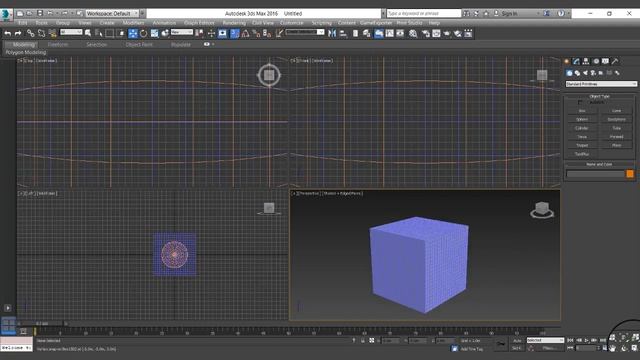Select the Freeform ribbon tab
640x360 pixels.
pos(58,44)
